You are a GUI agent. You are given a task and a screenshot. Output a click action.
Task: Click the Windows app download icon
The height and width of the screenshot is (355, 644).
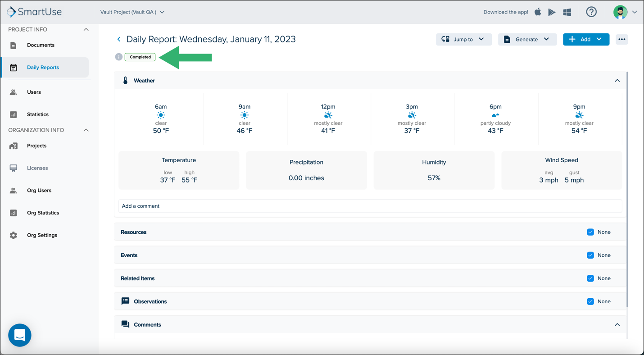567,12
